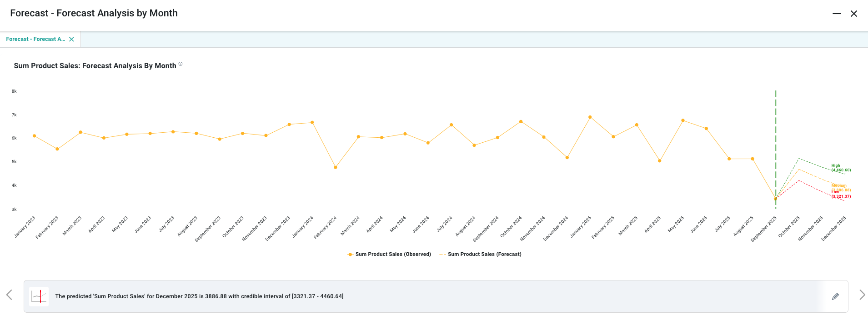Select the Forecast - Forecast A... tab
The height and width of the screenshot is (315, 868).
[x=35, y=39]
